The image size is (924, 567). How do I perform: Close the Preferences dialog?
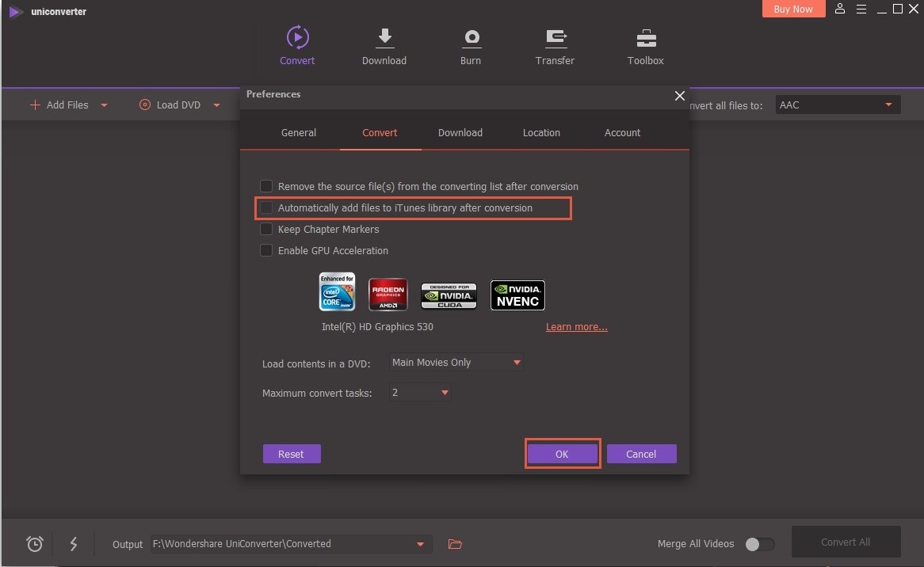pos(679,95)
